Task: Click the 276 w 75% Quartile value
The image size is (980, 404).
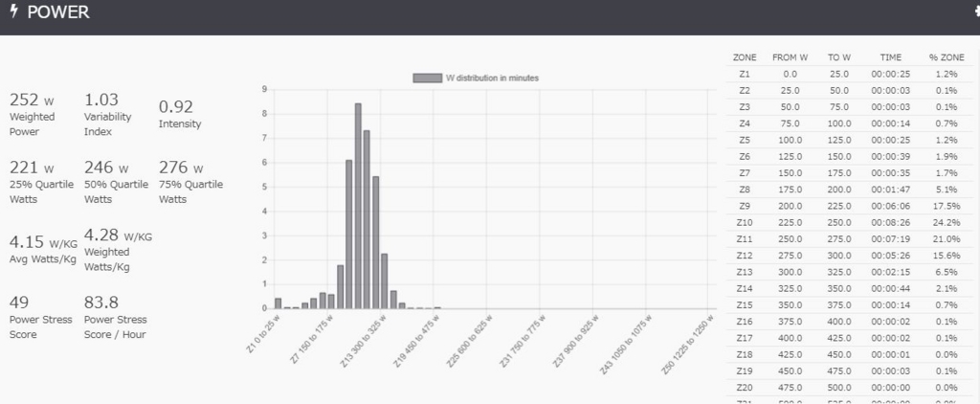Action: click(181, 168)
